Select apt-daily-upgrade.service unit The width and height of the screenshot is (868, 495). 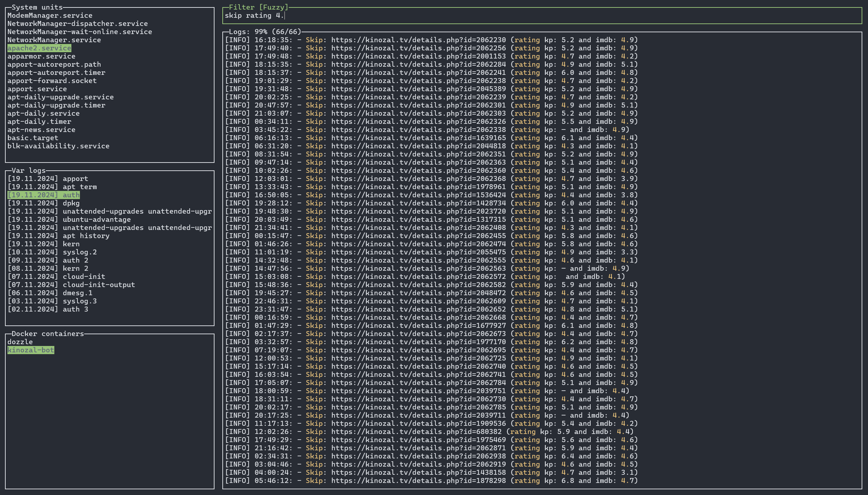click(60, 97)
